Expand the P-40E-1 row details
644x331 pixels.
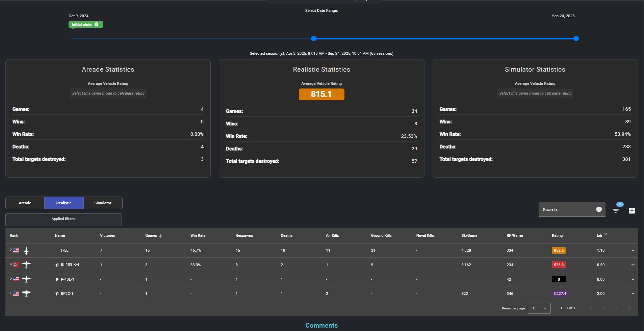pyautogui.click(x=633, y=279)
